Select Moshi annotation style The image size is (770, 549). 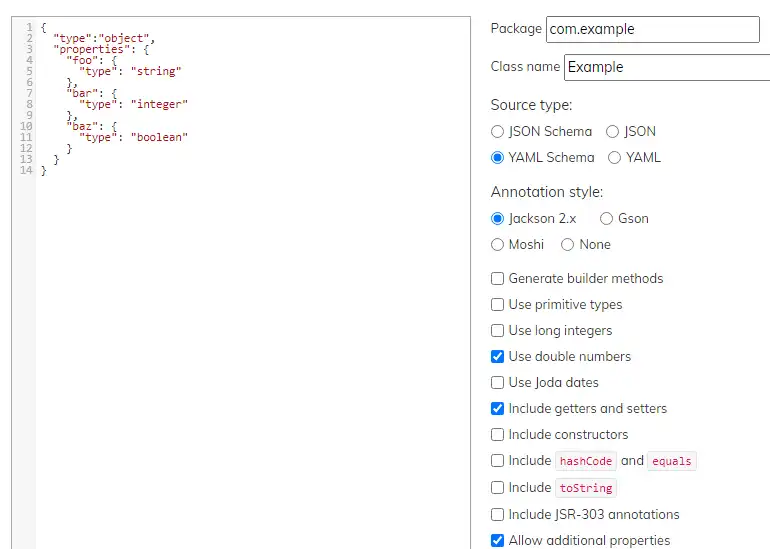[x=498, y=244]
